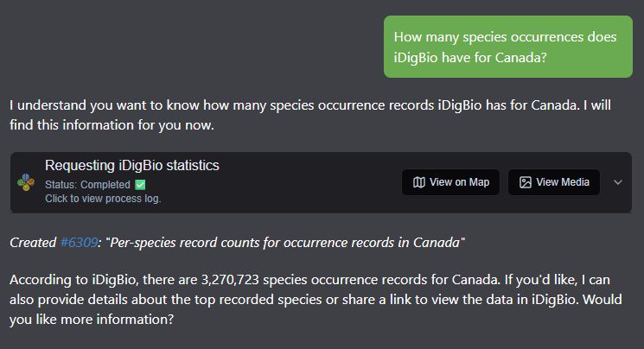Click the iDigBio logo icon

click(27, 183)
